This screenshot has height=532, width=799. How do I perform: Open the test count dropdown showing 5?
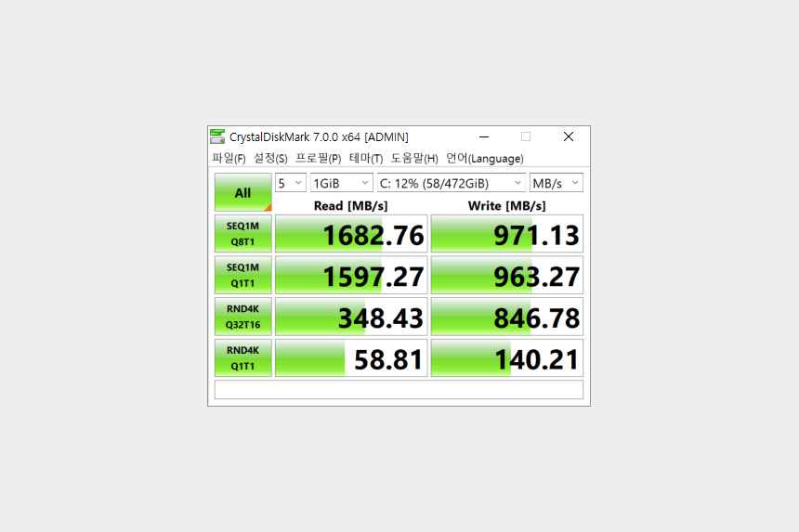291,183
